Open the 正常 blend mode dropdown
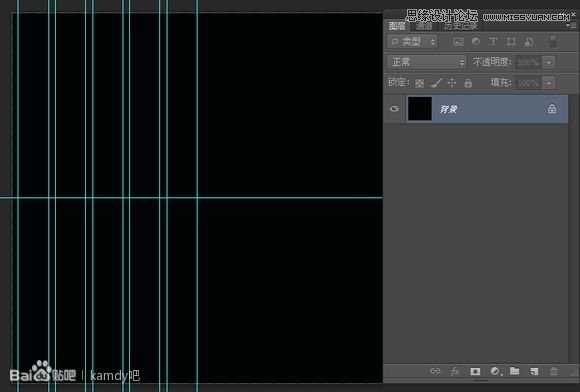This screenshot has height=392, width=580. pos(426,62)
